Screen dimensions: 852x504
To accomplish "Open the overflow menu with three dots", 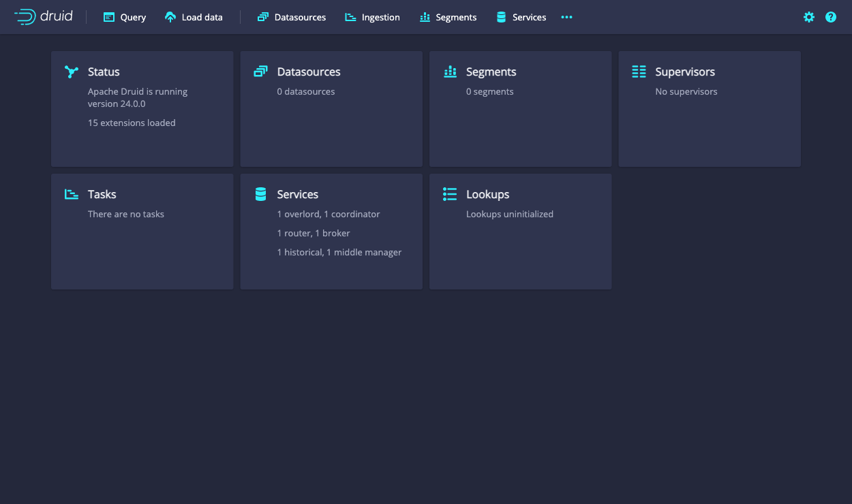I will click(x=566, y=17).
